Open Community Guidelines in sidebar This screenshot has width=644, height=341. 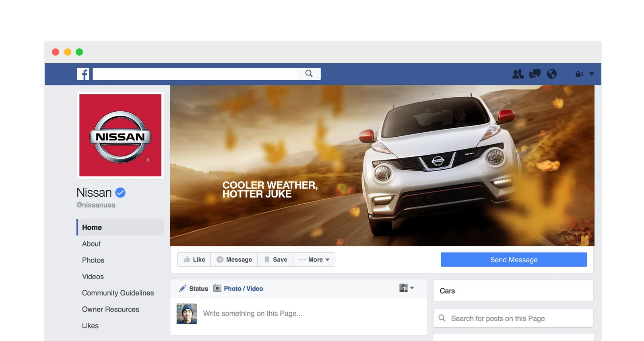click(x=118, y=293)
